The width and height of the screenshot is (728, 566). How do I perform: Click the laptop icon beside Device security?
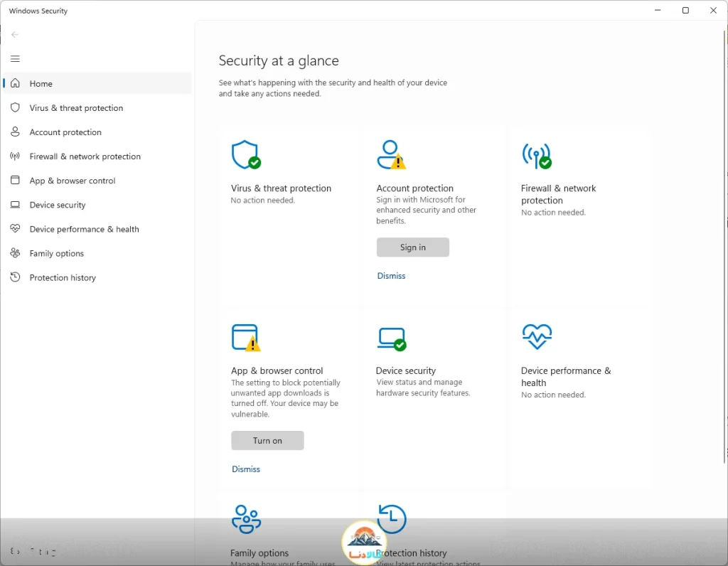click(16, 204)
